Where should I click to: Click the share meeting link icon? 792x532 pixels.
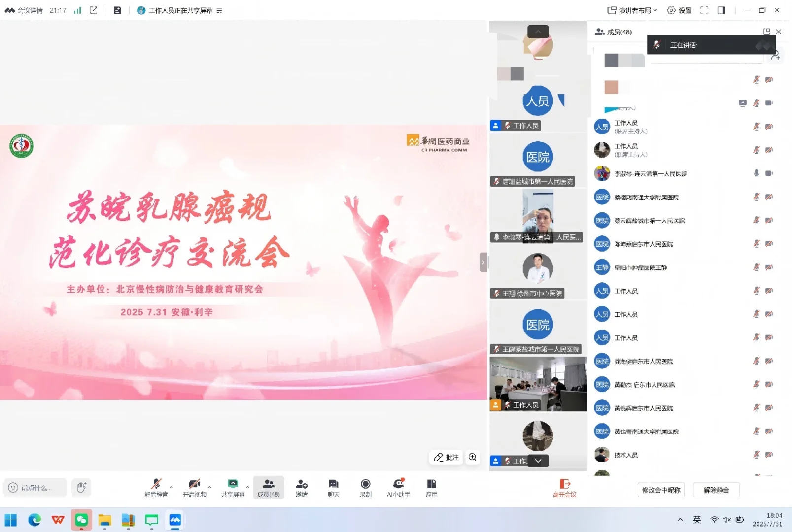[94, 10]
